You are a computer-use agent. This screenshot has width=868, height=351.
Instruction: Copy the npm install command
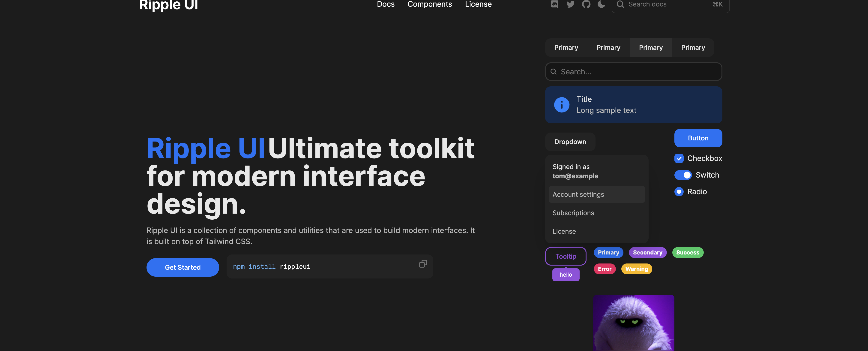(423, 264)
